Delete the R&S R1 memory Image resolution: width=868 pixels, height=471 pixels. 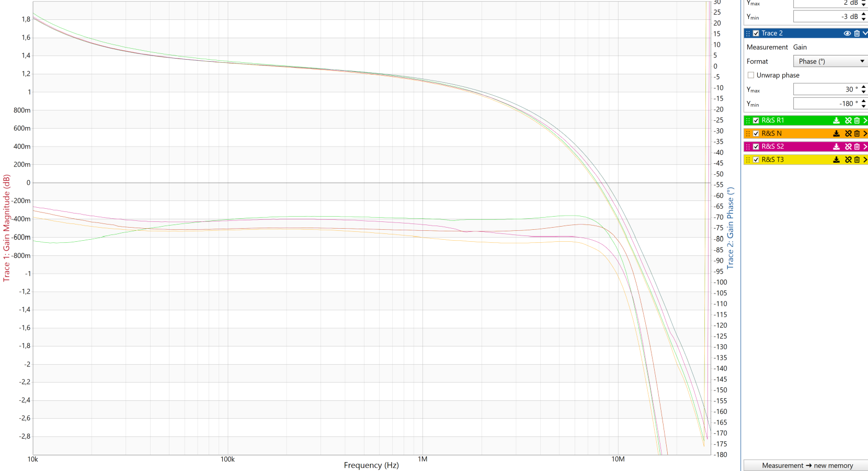point(856,120)
